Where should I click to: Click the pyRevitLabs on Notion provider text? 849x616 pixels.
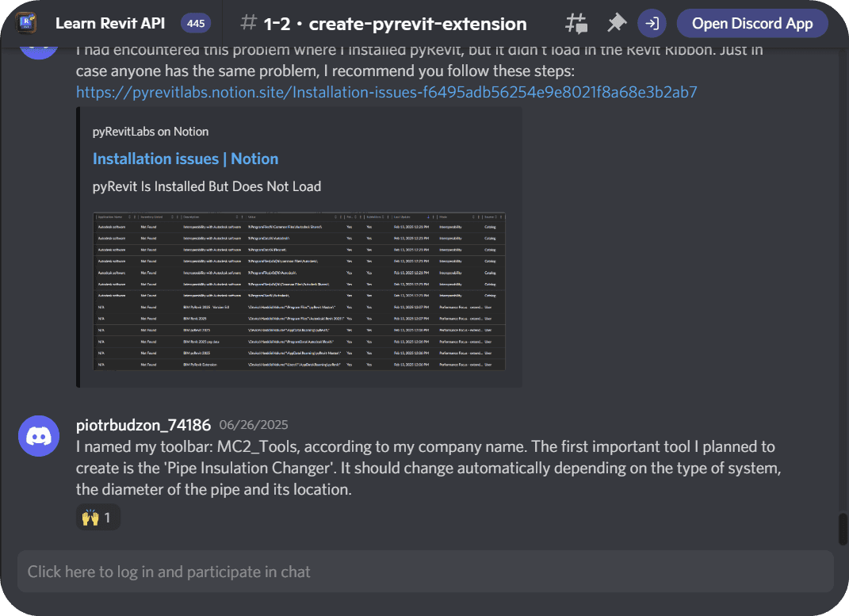pyautogui.click(x=151, y=132)
